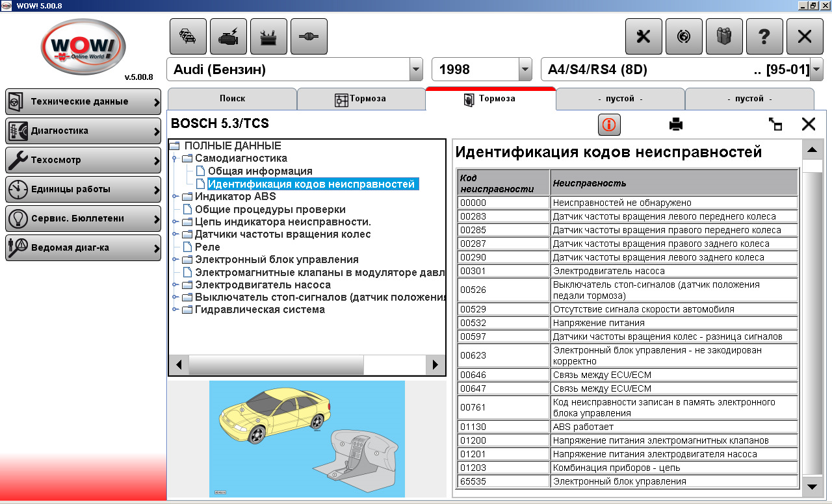Click the document scroll up arrow
The image size is (832, 504).
pos(812,151)
